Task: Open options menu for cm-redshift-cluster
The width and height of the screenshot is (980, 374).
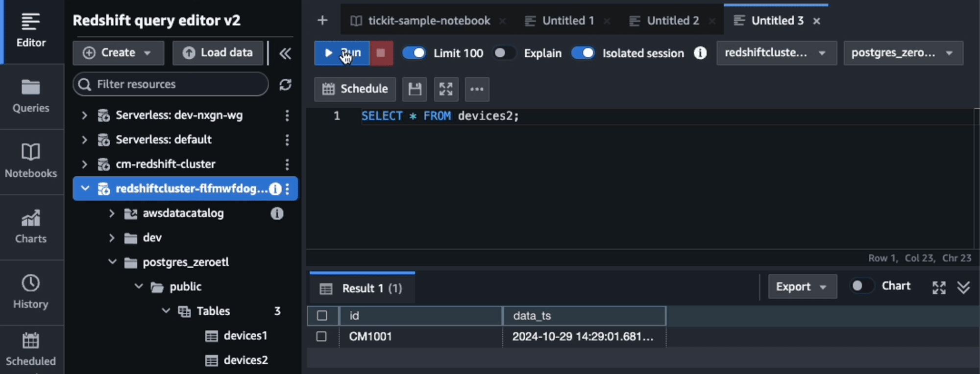Action: coord(287,164)
